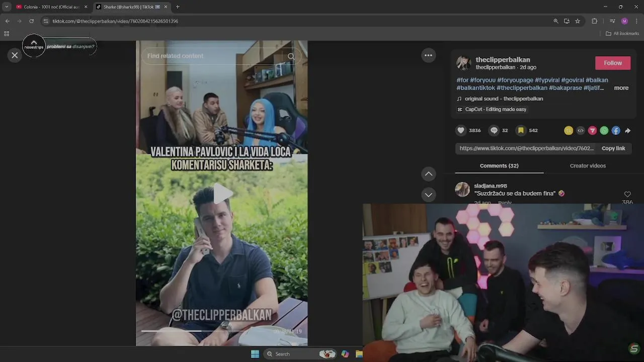This screenshot has height=362, width=644.
Task: Open the tab search dropdown
Action: (x=7, y=7)
